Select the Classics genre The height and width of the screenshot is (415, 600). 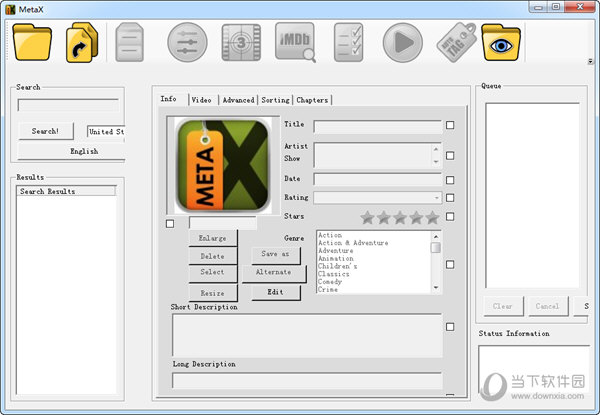point(334,274)
